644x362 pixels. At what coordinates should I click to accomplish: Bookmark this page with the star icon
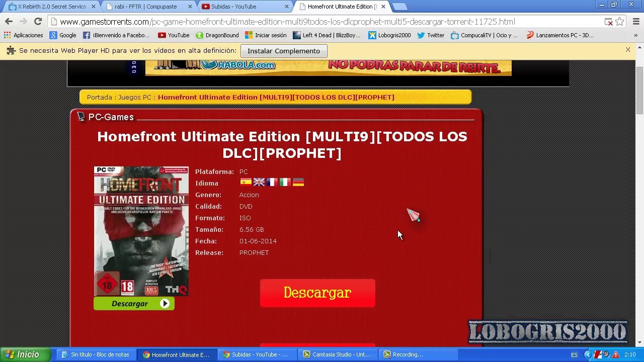pos(620,22)
